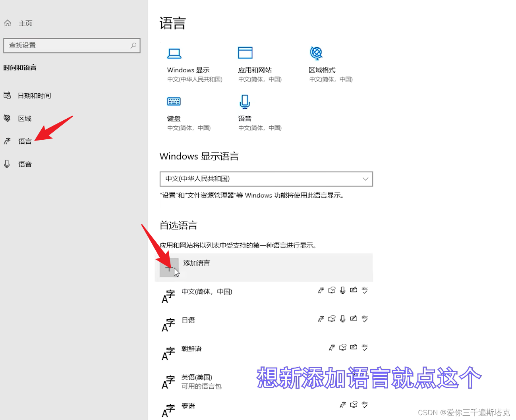This screenshot has width=516, height=420.
Task: Click the handwriting icon in 朝鲜语 row
Action: tap(354, 347)
